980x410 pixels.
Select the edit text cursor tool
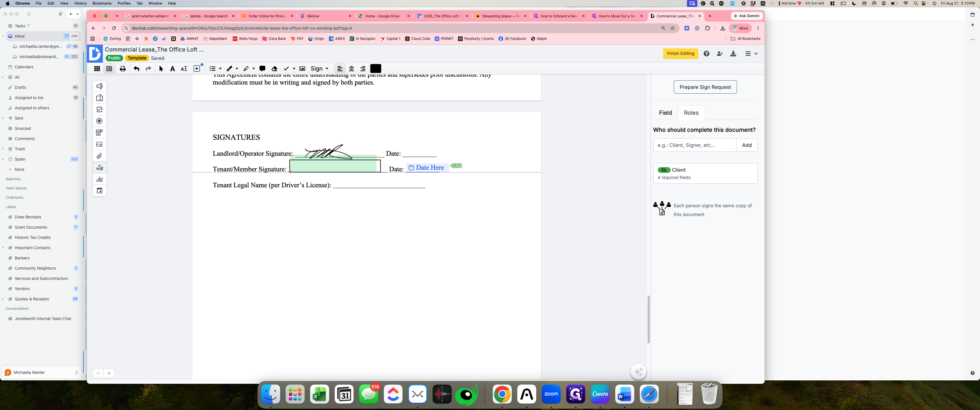184,68
